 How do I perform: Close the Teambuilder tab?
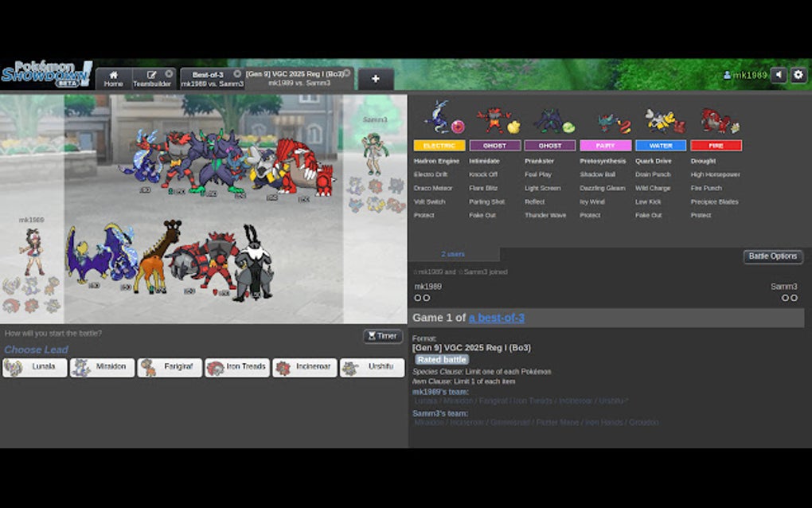click(169, 74)
